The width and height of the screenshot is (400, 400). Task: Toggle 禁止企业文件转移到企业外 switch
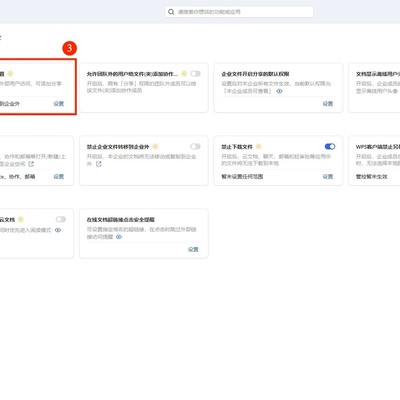195,146
